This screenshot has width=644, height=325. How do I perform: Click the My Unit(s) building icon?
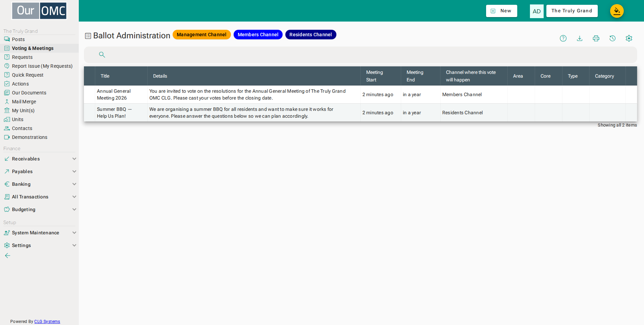[7, 110]
